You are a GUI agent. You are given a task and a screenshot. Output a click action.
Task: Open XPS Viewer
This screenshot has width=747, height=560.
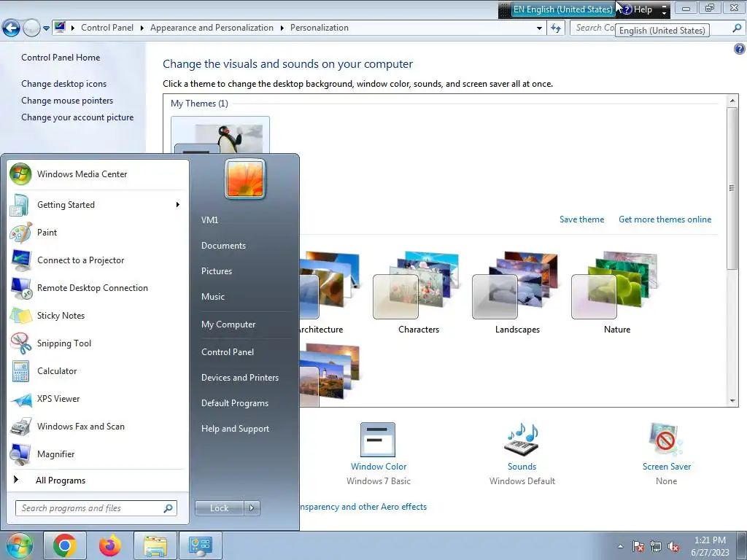[98, 399]
